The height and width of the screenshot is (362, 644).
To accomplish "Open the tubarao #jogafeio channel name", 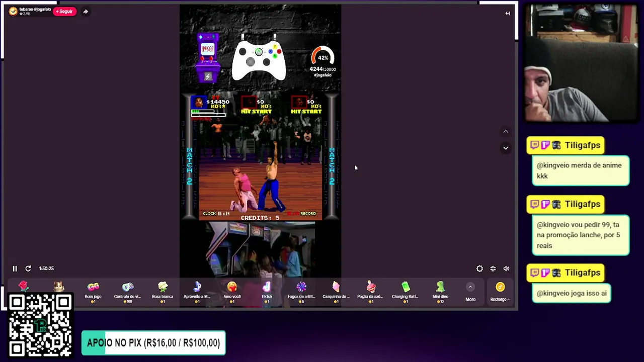I will 35,9.
